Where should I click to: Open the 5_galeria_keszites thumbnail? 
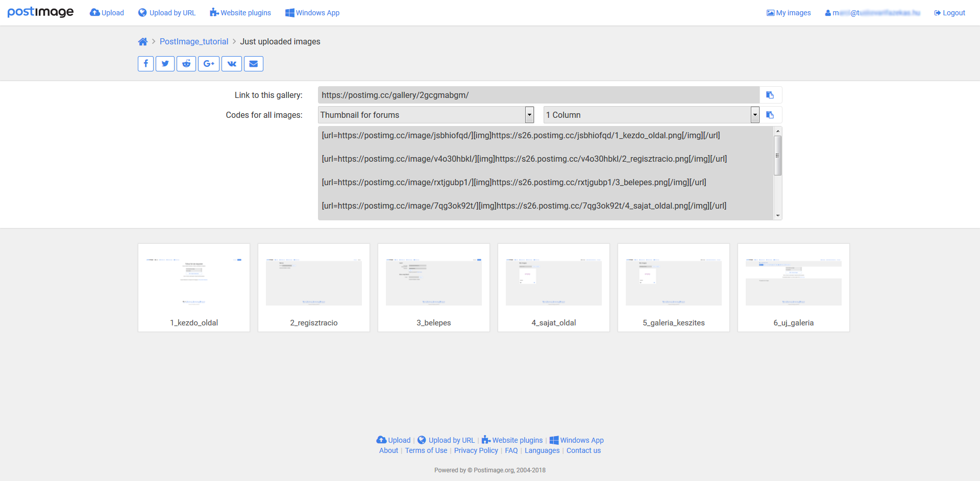click(x=674, y=288)
